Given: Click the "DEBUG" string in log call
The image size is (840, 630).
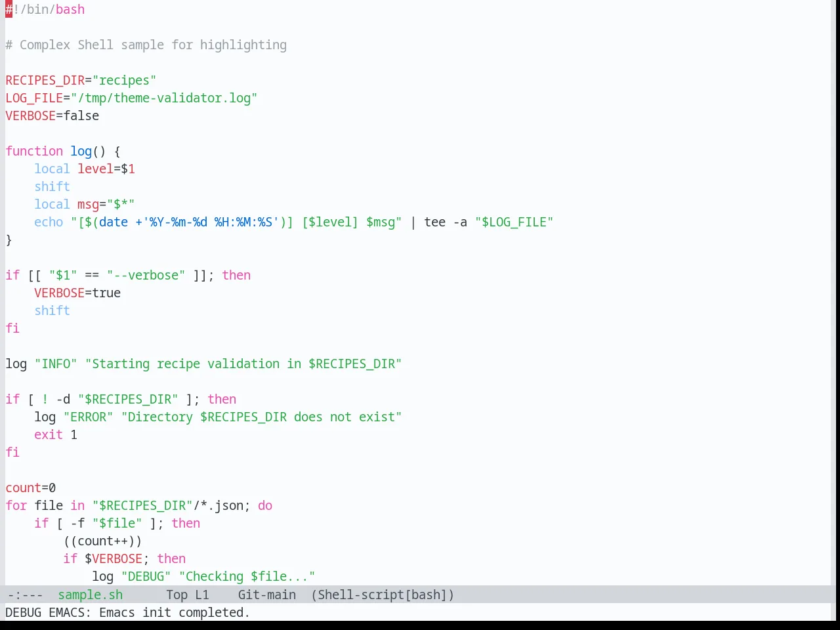Looking at the screenshot, I should pyautogui.click(x=146, y=577).
